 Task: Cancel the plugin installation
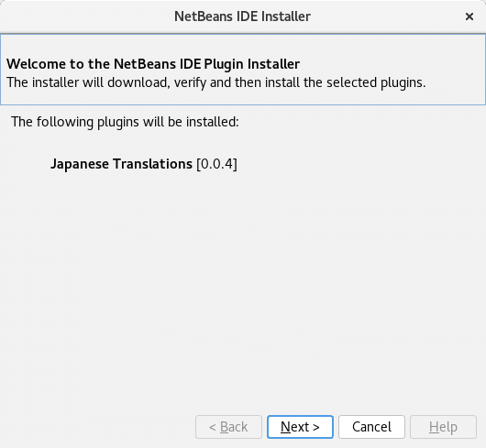pyautogui.click(x=371, y=427)
